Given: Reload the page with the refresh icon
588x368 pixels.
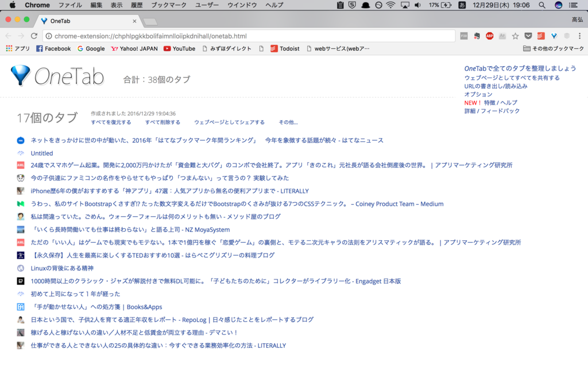Looking at the screenshot, I should click(34, 36).
